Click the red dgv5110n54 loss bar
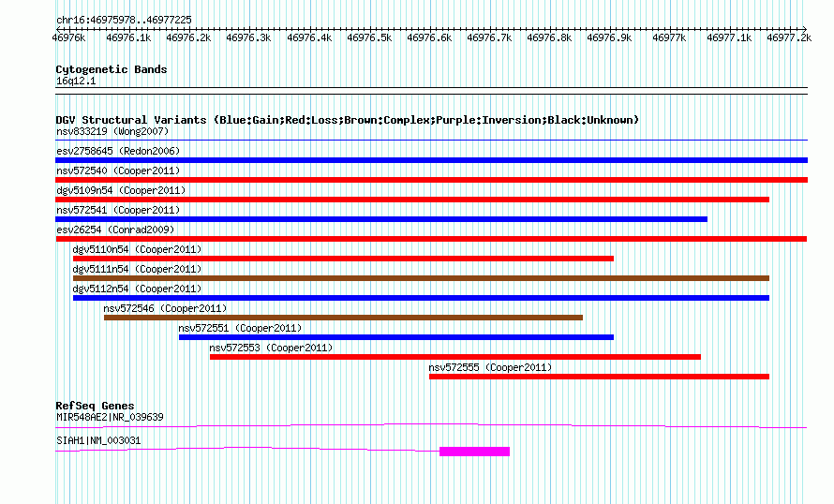 click(x=343, y=259)
